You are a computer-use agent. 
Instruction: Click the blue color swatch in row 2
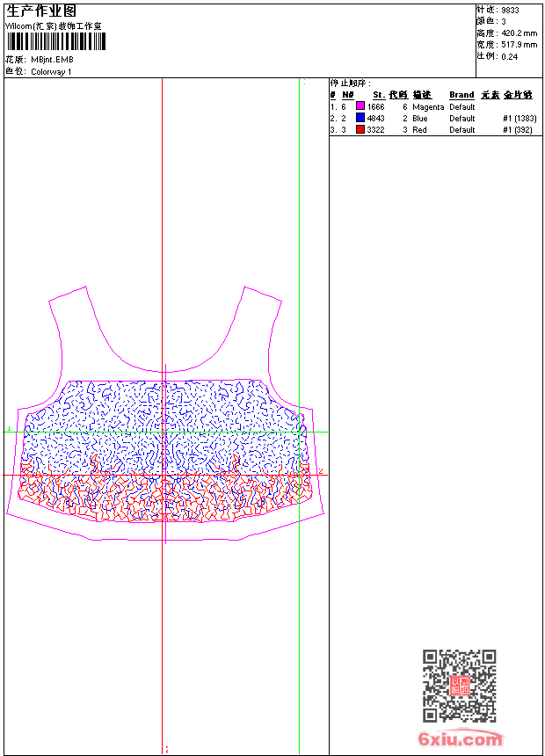point(360,118)
